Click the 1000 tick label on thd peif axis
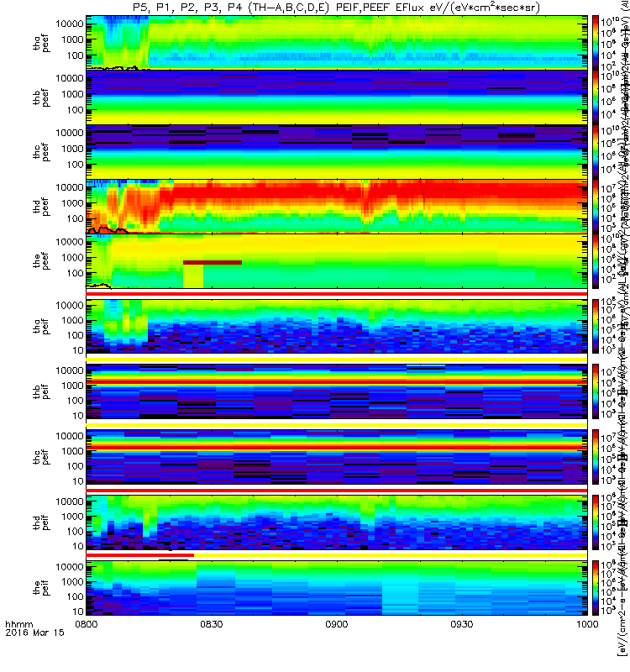Image resolution: width=630 pixels, height=672 pixels. coord(72,517)
